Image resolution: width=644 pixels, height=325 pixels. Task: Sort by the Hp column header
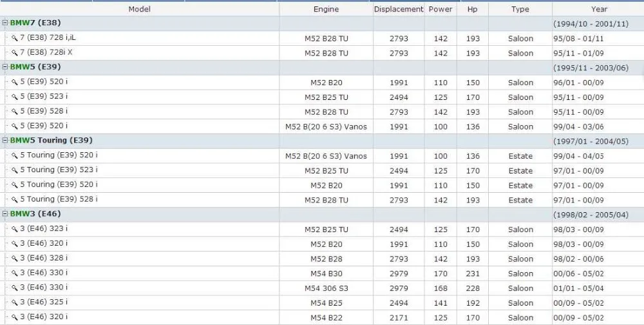pos(472,9)
